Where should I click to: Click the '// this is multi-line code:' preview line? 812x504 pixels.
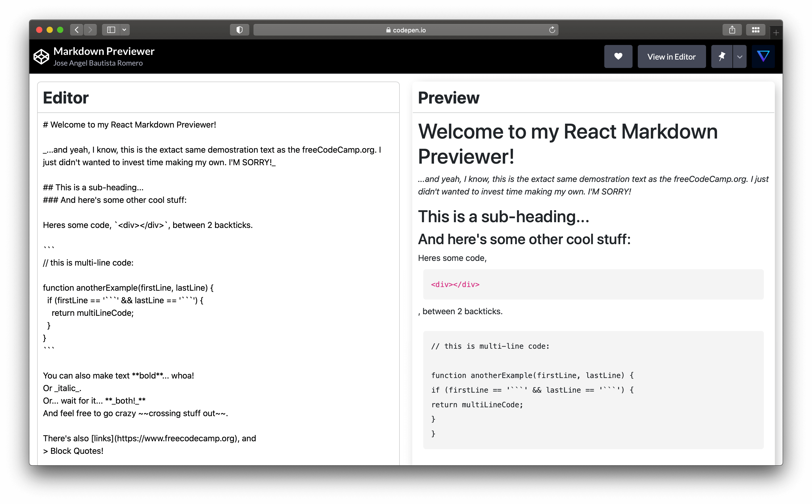490,346
